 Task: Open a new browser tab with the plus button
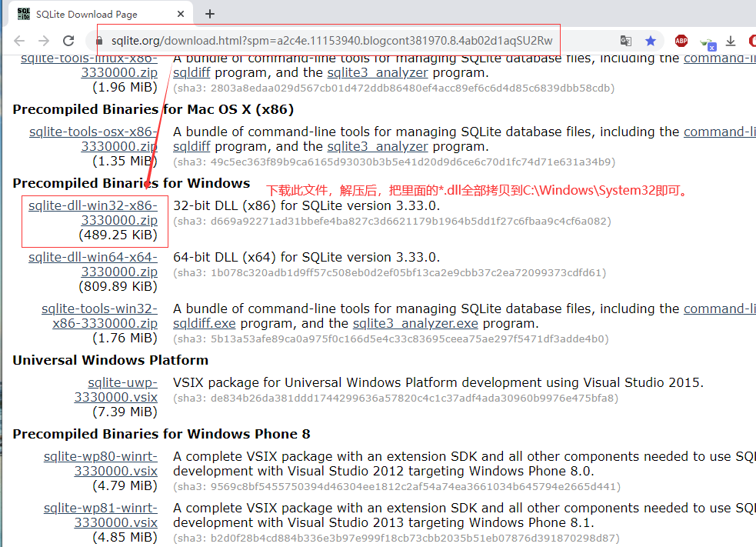(211, 13)
